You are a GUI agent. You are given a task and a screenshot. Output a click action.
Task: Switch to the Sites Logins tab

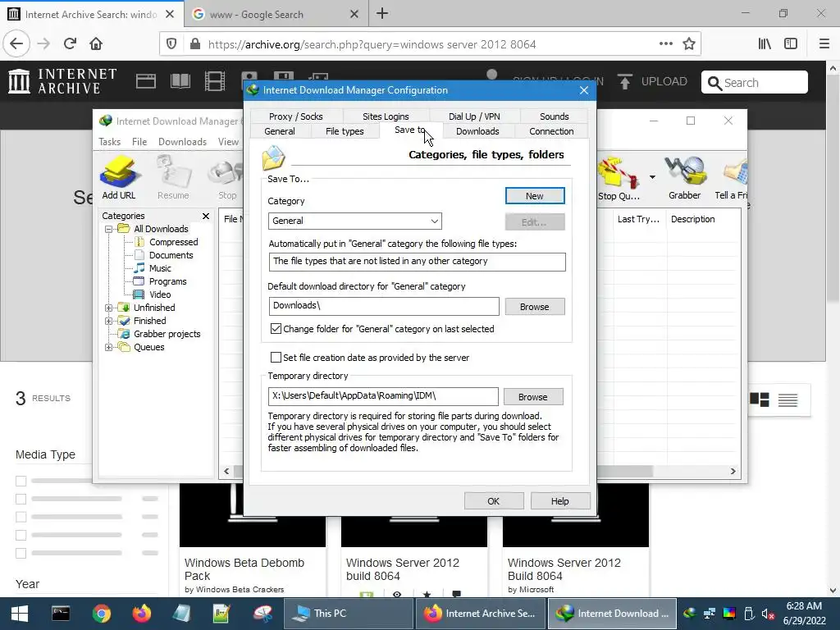[386, 116]
